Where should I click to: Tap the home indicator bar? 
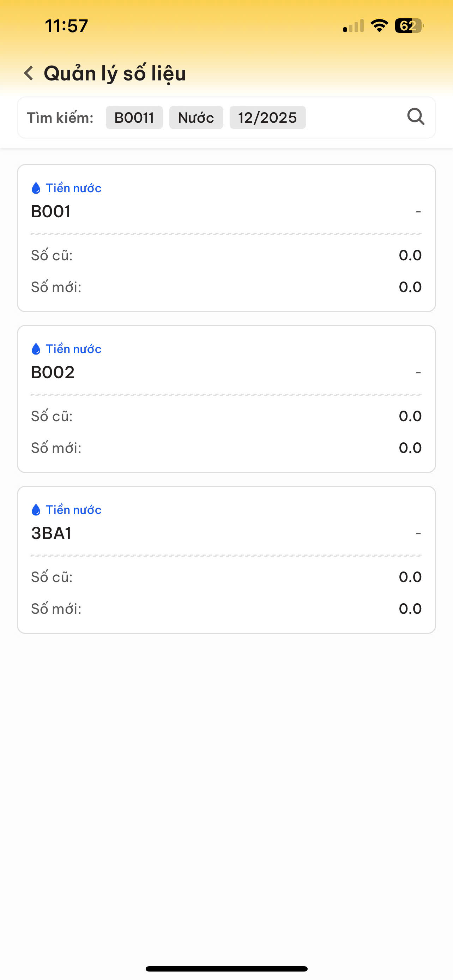tap(226, 969)
